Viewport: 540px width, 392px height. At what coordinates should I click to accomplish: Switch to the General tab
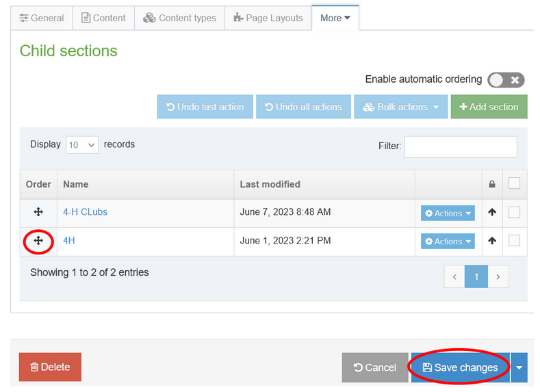pyautogui.click(x=42, y=18)
